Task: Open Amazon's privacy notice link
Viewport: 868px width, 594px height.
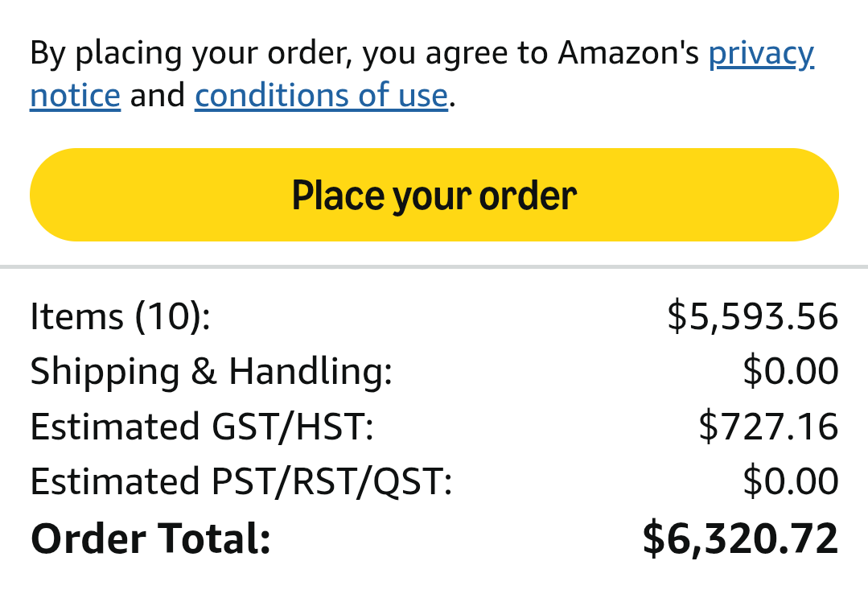Action: (760, 54)
